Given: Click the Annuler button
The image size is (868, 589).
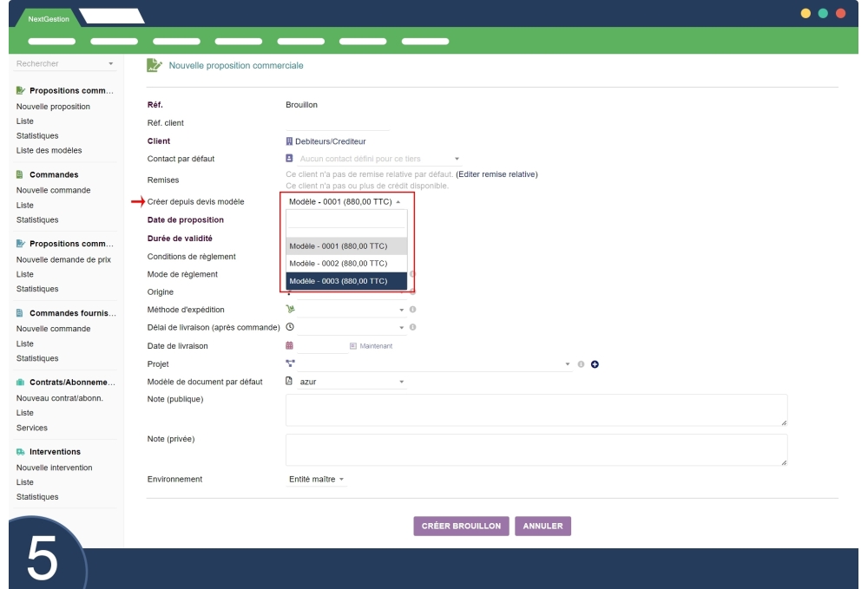Looking at the screenshot, I should point(542,526).
